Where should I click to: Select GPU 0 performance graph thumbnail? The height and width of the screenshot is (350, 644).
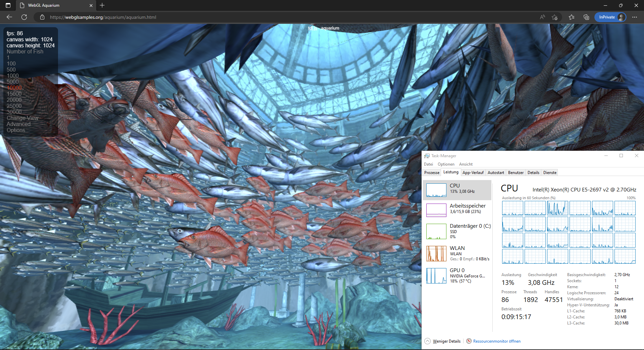[x=436, y=276]
